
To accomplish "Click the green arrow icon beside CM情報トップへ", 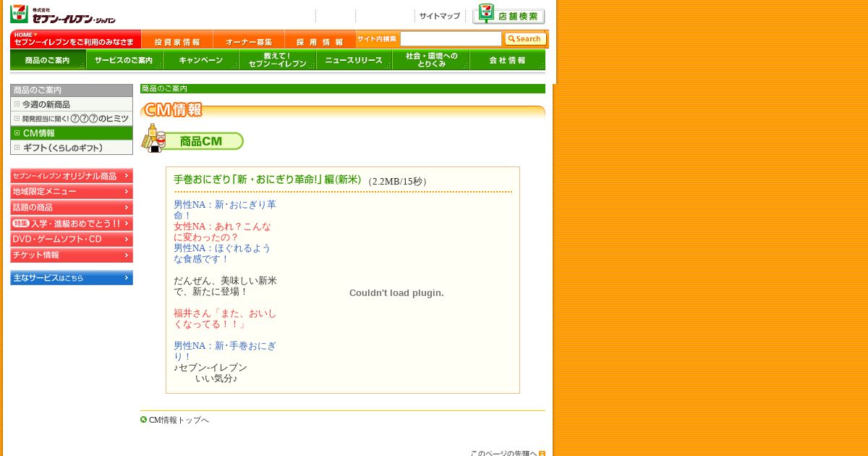I will (x=144, y=419).
